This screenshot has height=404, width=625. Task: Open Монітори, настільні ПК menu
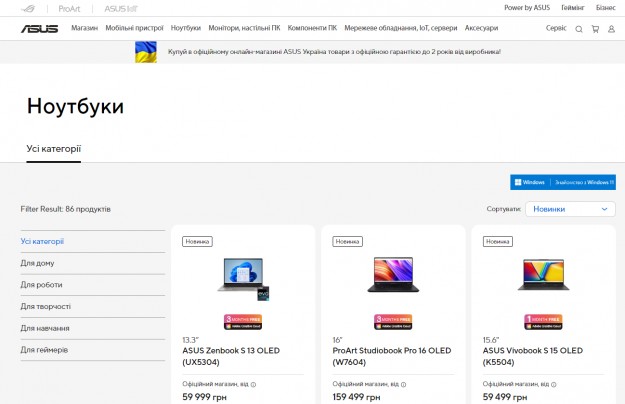click(244, 28)
